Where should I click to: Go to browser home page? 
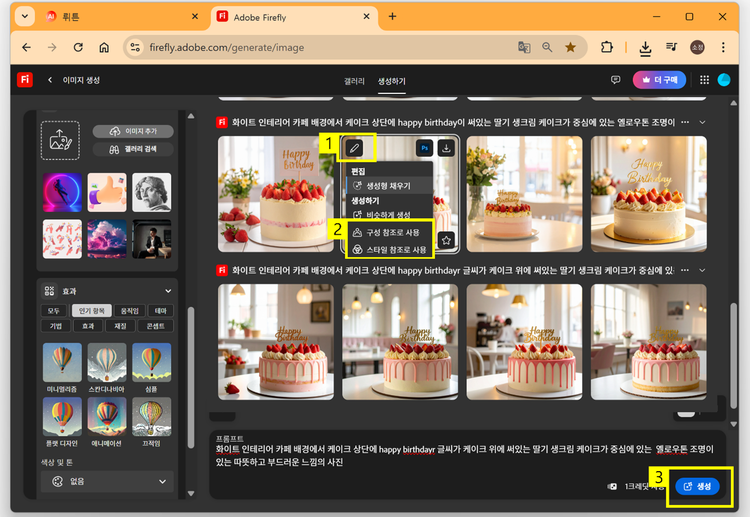coord(104,47)
